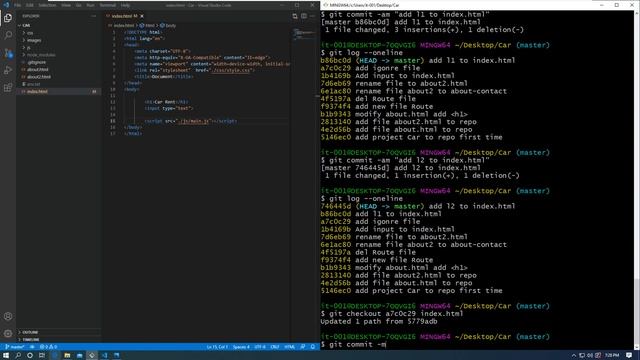The width and height of the screenshot is (640, 360).
Task: Open the Selection menu
Action: (x=47, y=5)
